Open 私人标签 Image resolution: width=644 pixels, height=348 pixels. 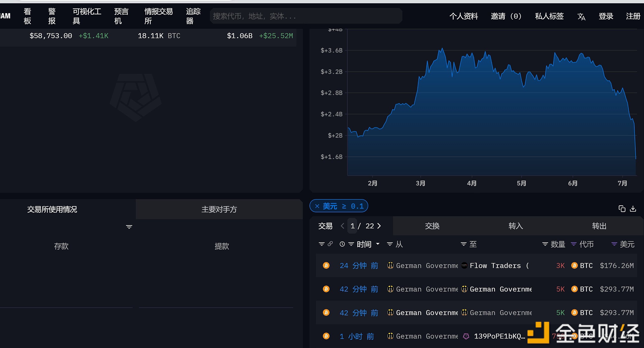[549, 16]
